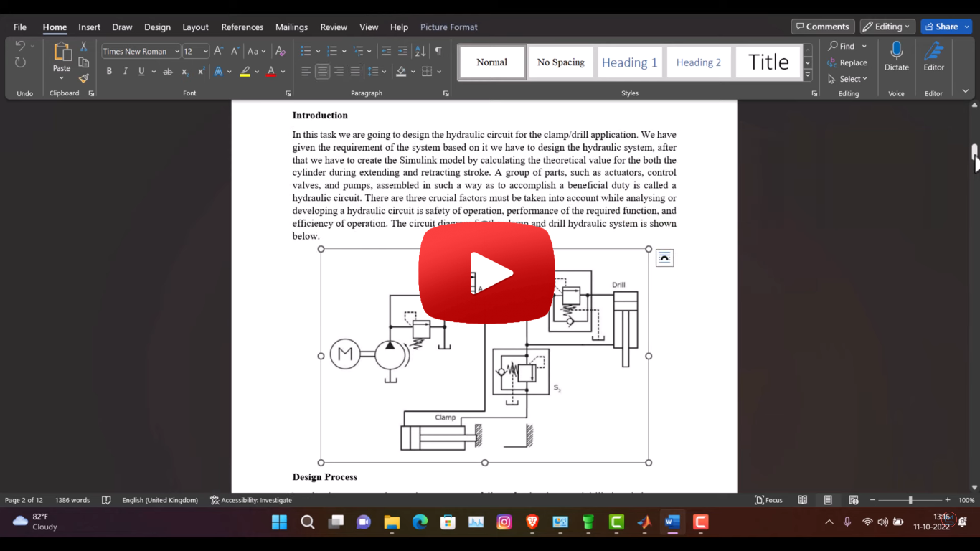
Task: Expand the bullets list dropdown
Action: pyautogui.click(x=318, y=51)
